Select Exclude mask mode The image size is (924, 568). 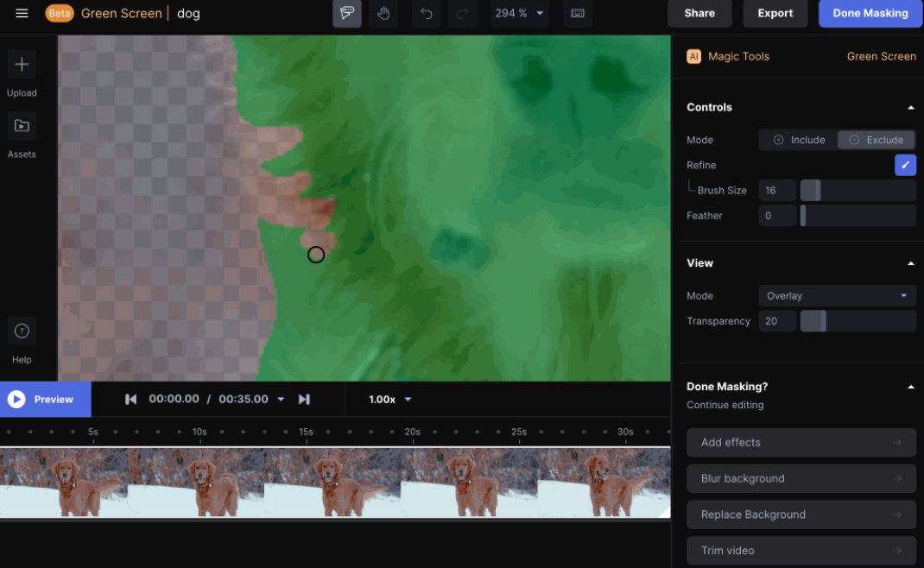[x=877, y=140]
